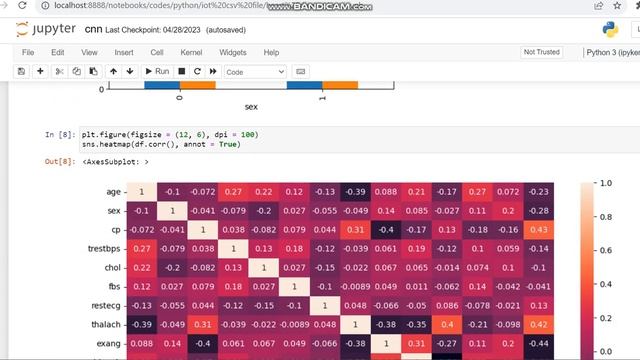Interrupt the kernel with the stop icon

click(182, 71)
